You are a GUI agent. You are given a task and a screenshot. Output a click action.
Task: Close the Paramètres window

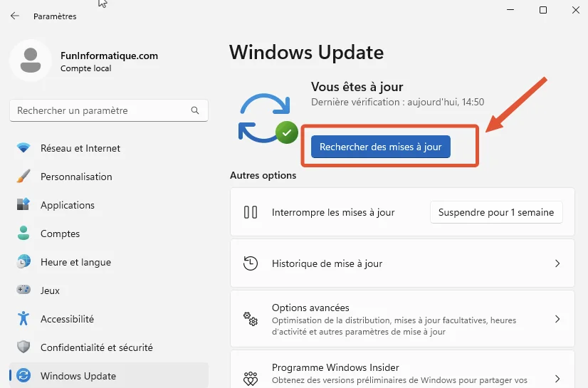pyautogui.click(x=576, y=10)
